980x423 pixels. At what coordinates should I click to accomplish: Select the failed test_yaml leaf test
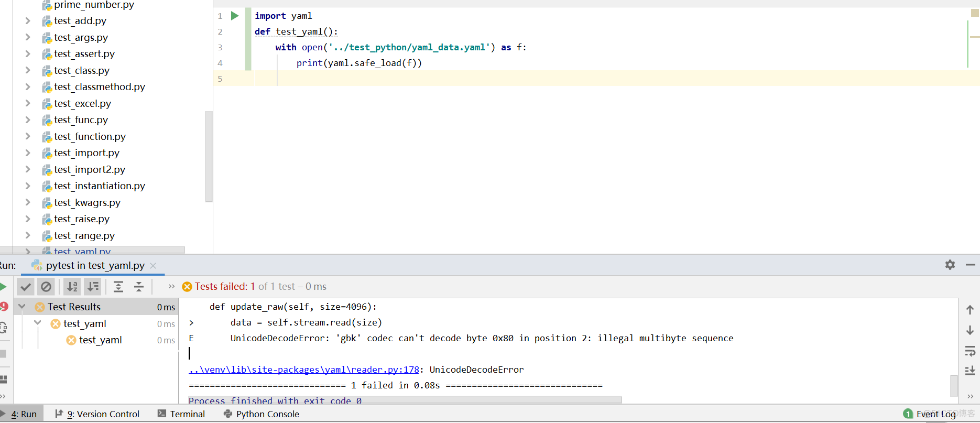pos(100,340)
